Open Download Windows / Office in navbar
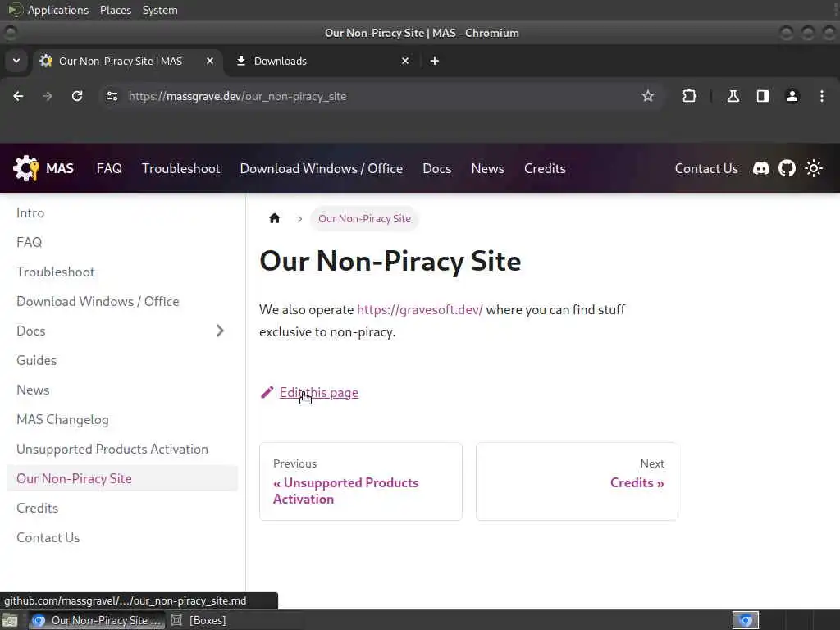Viewport: 840px width, 630px height. pyautogui.click(x=322, y=169)
